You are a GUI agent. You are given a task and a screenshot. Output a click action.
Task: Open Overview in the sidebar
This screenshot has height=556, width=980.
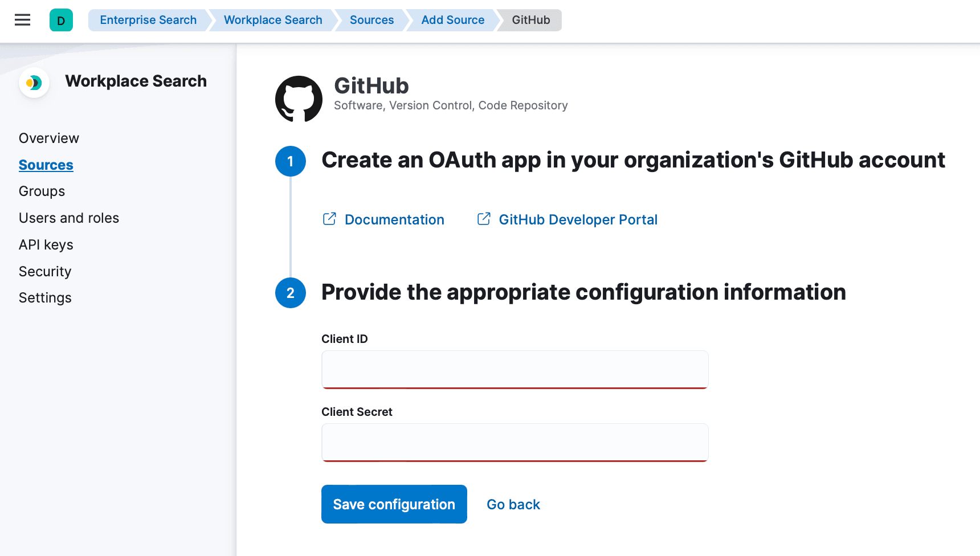pyautogui.click(x=49, y=138)
